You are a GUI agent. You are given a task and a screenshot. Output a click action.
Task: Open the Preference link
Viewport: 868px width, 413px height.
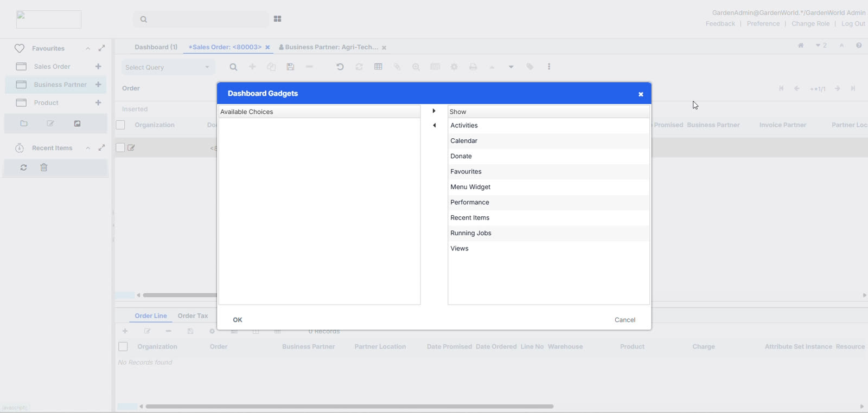click(x=763, y=24)
